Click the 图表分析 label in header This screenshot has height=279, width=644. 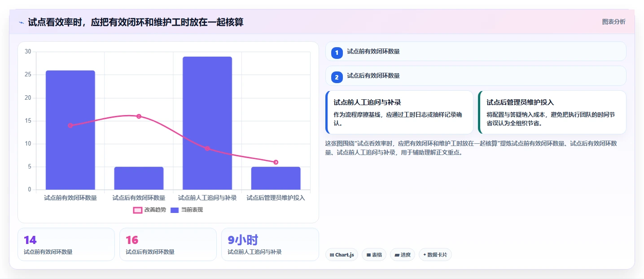(x=613, y=22)
